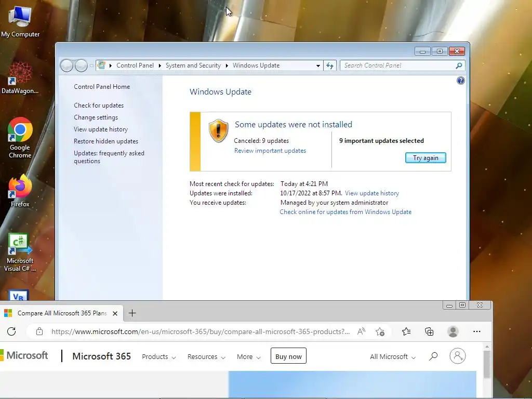Click Edge scrollbar up arrow

click(487, 347)
